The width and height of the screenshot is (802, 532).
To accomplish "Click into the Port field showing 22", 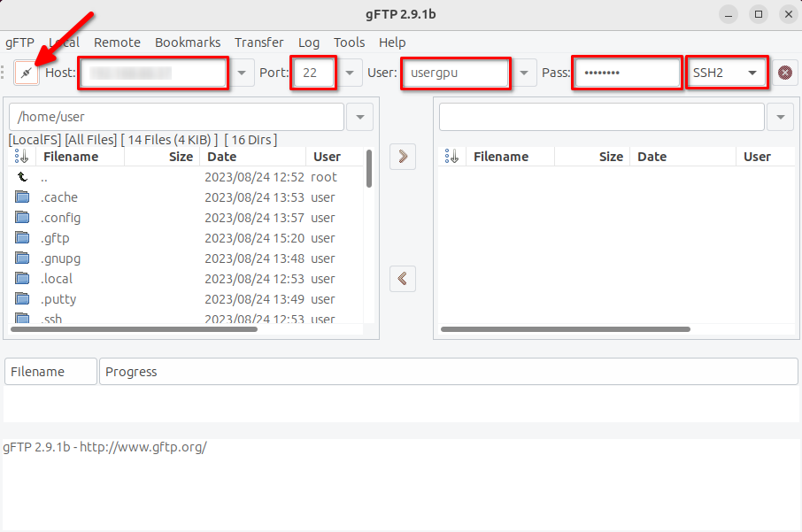I will pos(313,73).
